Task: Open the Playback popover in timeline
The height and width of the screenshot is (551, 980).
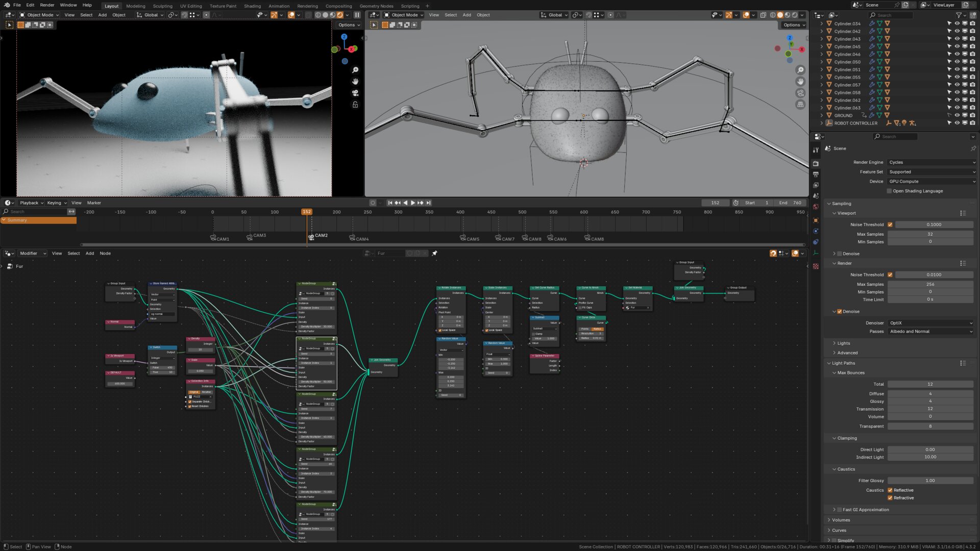Action: point(32,203)
